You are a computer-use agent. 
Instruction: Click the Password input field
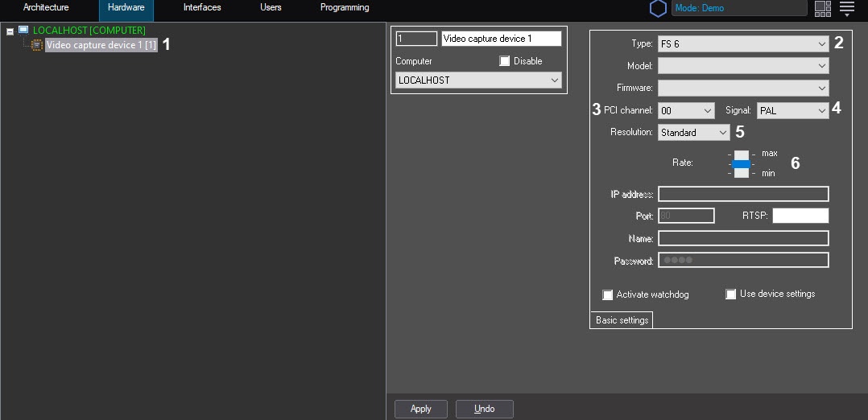(743, 260)
